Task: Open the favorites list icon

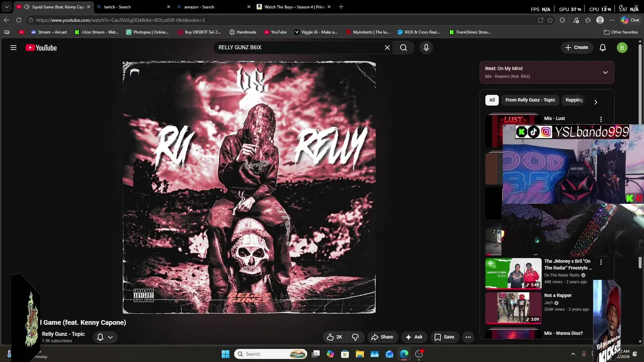Action: (588, 20)
